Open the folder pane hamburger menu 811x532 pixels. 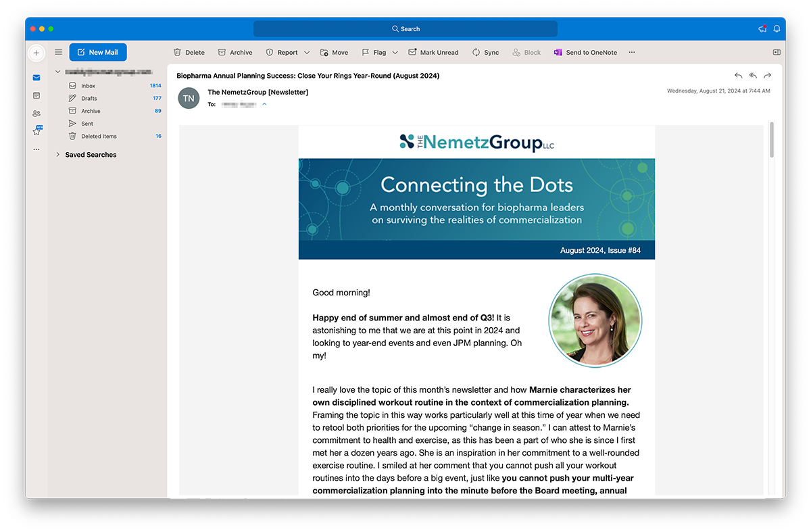pos(58,52)
